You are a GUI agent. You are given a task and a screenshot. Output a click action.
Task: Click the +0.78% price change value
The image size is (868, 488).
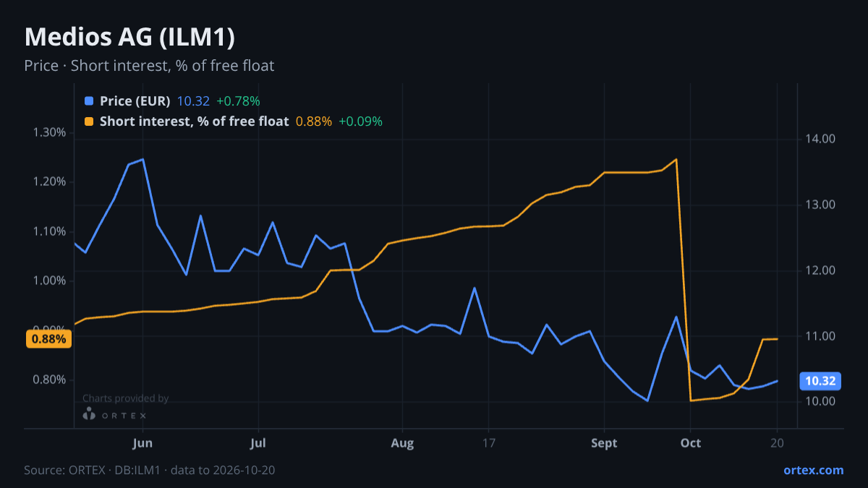tap(238, 101)
